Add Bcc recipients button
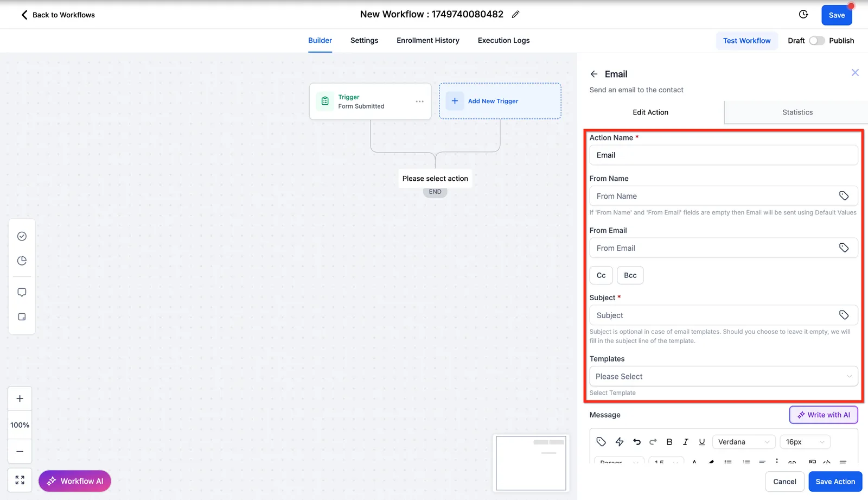Screen dimensions: 868x500 630,275
